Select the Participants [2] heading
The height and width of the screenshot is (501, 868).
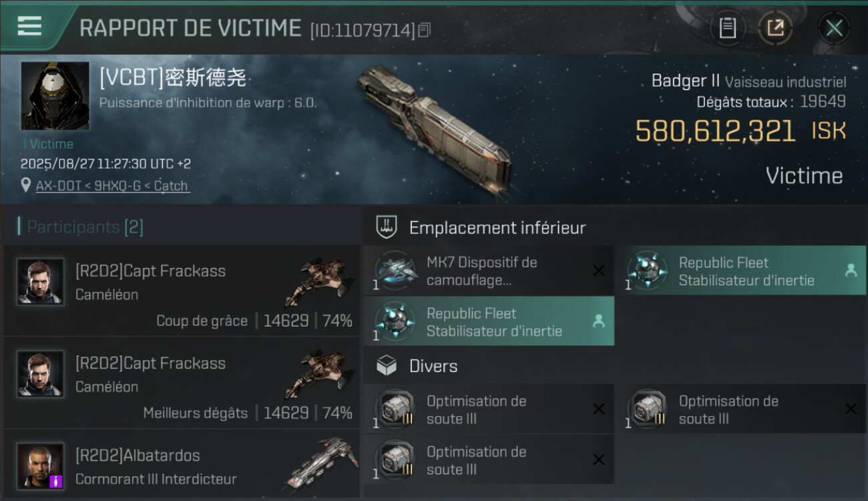[85, 227]
